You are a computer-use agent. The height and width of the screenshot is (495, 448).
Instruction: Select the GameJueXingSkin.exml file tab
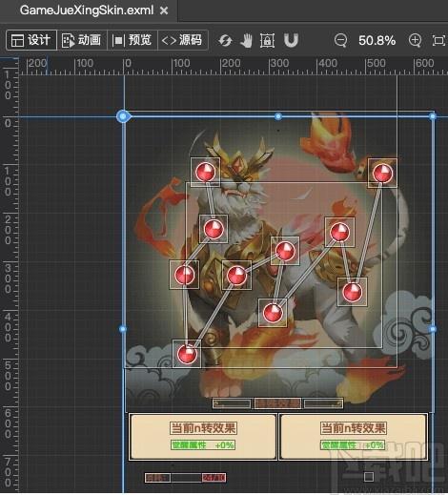pyautogui.click(x=87, y=10)
